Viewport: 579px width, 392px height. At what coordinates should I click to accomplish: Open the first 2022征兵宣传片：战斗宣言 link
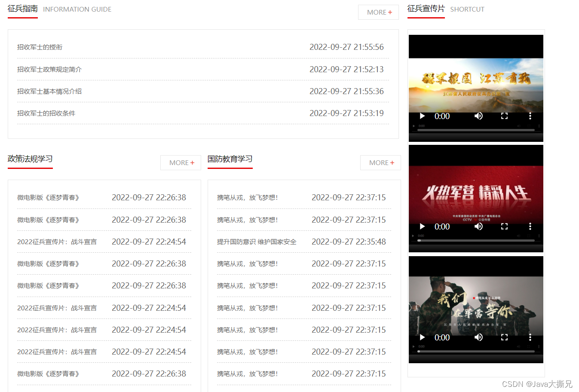coord(57,242)
